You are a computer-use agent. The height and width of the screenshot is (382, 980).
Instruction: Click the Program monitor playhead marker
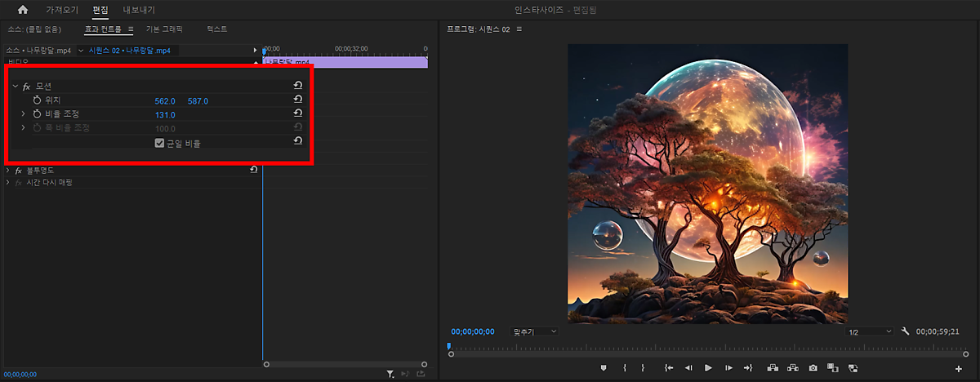tap(448, 346)
